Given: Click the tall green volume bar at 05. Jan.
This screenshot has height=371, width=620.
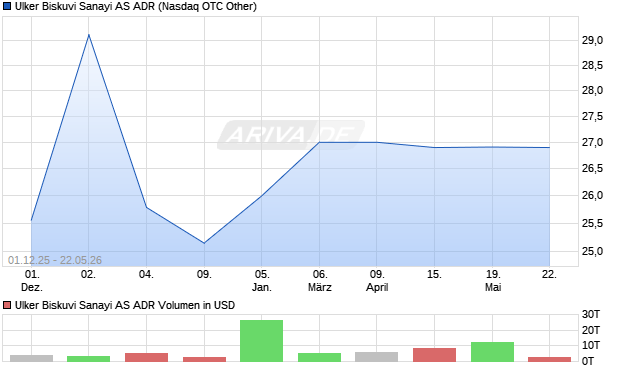Looking at the screenshot, I should tap(261, 341).
